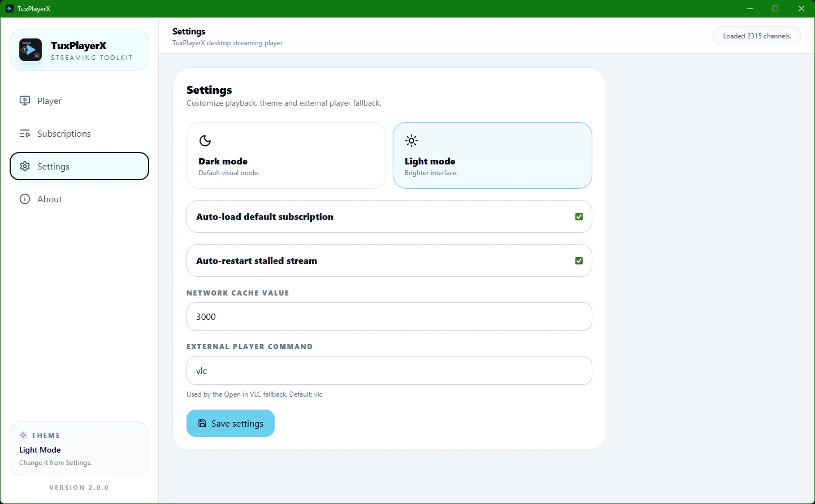Click the TuxPlayerX logo icon in sidebar

pos(31,50)
